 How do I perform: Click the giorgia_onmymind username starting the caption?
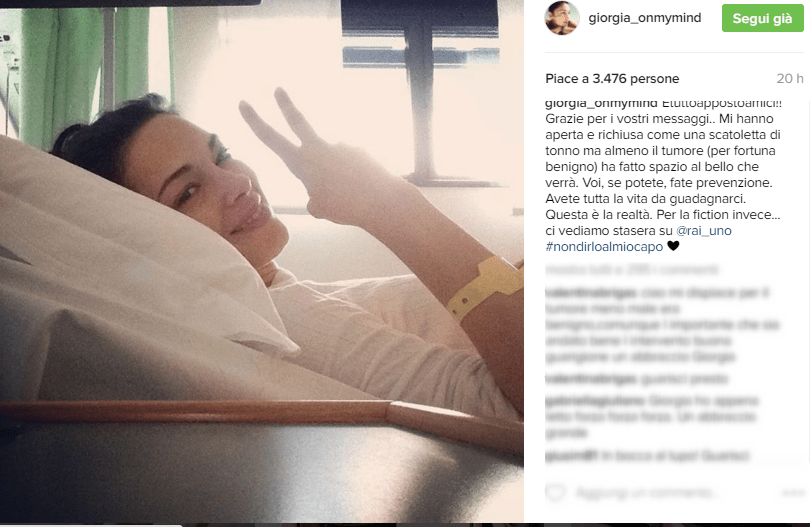click(601, 103)
